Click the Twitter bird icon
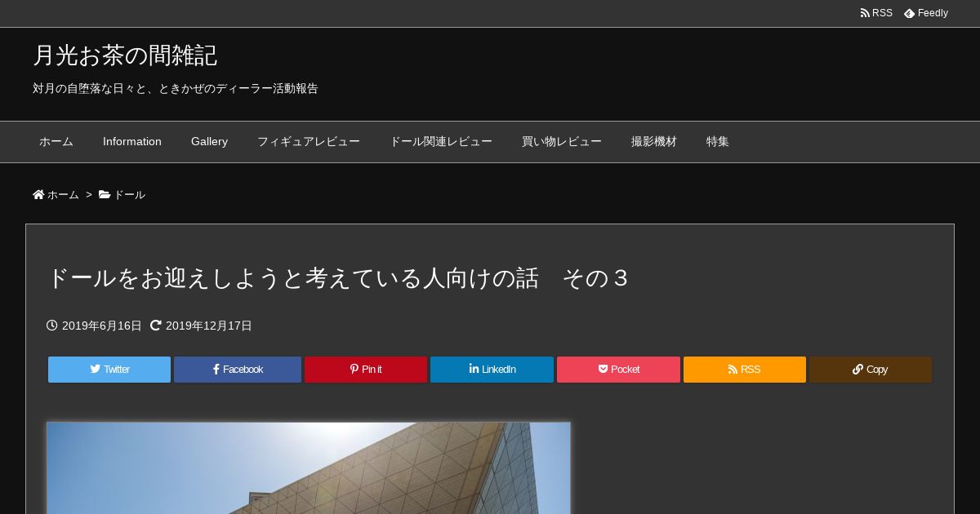The height and width of the screenshot is (514, 980). pyautogui.click(x=95, y=369)
